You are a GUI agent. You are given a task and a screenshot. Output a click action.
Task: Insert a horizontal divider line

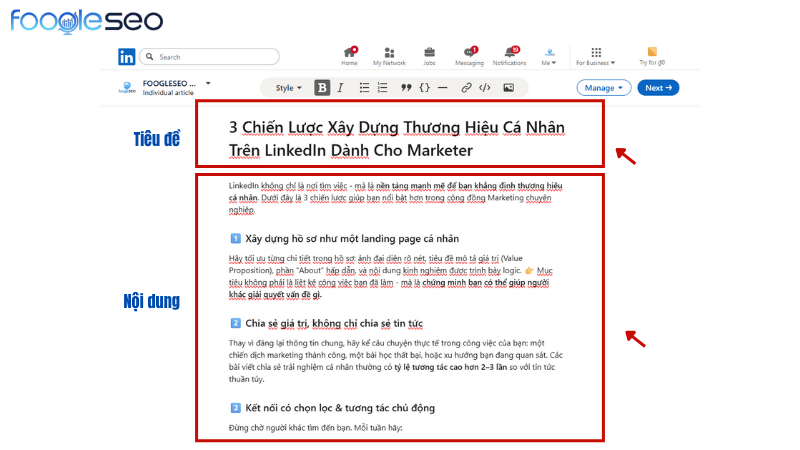(443, 88)
